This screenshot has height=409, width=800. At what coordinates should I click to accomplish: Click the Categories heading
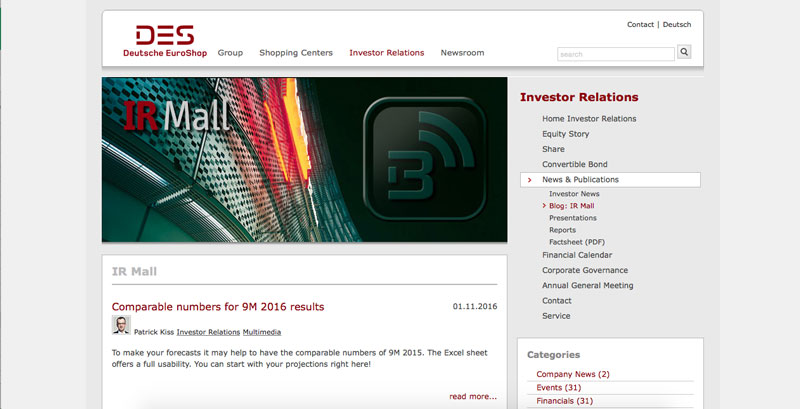554,354
